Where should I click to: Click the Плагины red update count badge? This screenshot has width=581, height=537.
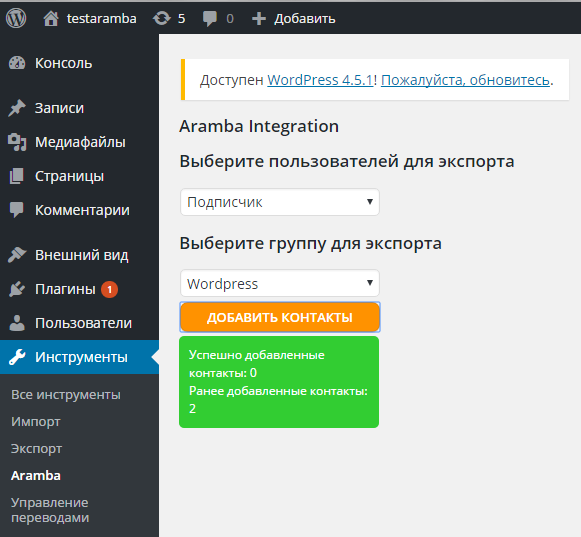click(110, 289)
